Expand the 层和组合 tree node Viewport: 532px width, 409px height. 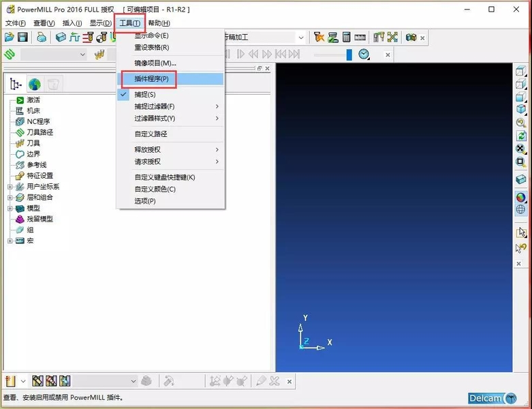[x=10, y=198]
